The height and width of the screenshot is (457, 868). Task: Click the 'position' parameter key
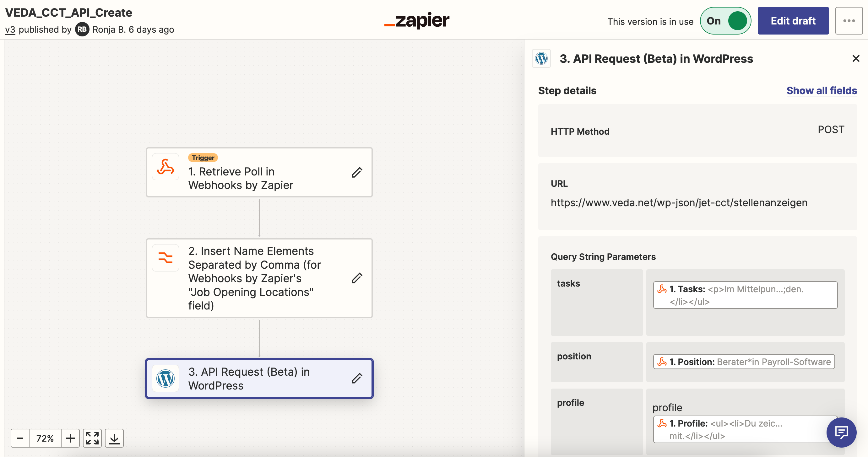click(x=574, y=356)
